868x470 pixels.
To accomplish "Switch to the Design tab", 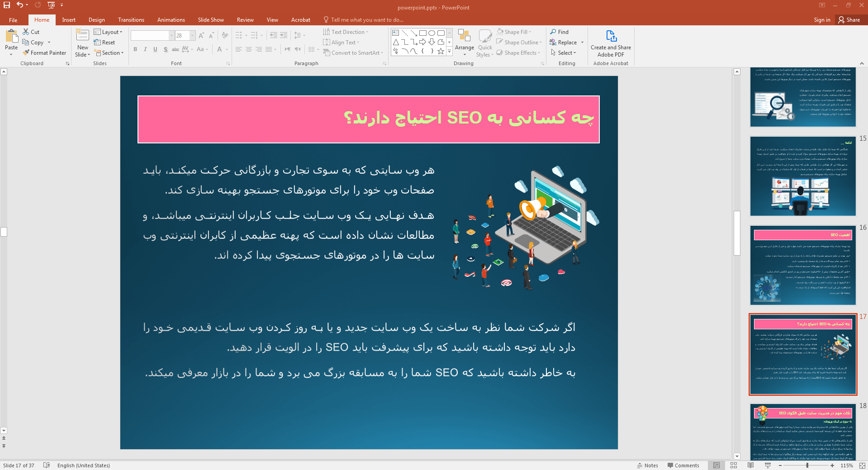I will (x=96, y=20).
